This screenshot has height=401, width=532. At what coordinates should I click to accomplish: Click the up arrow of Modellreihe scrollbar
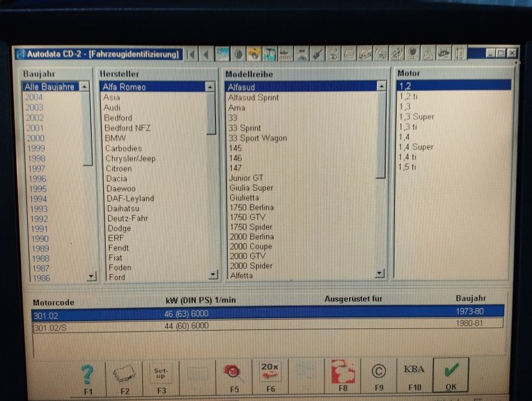(382, 86)
